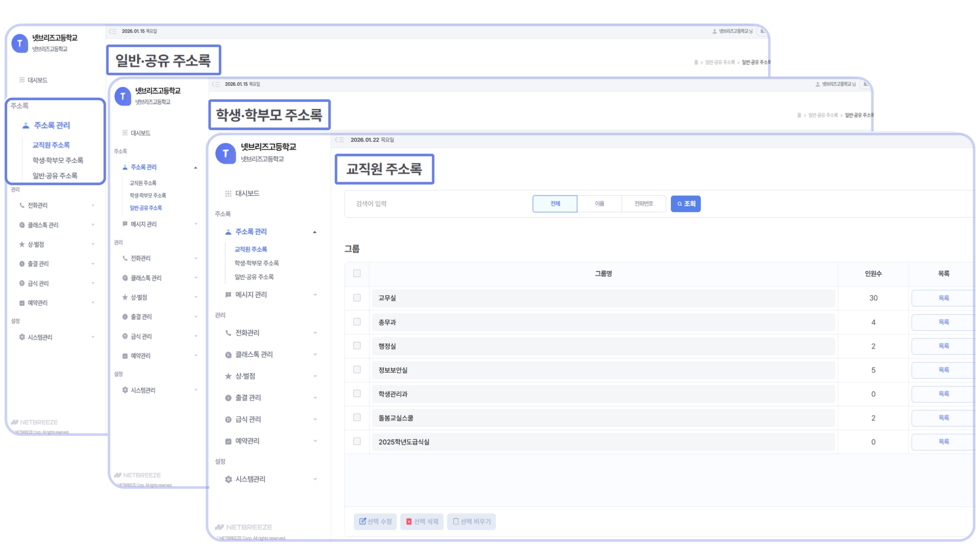Click the 메시지 관리 chat icon in the front sidebar

[x=228, y=295]
